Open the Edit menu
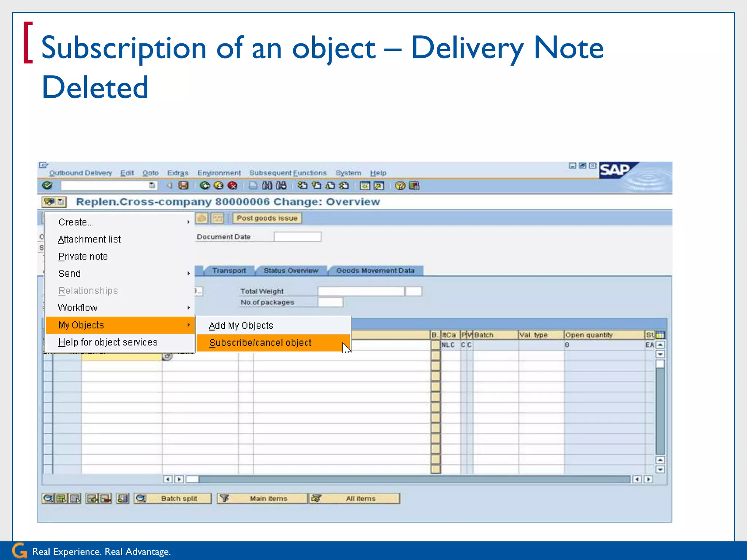Image resolution: width=747 pixels, height=560 pixels. tap(127, 173)
